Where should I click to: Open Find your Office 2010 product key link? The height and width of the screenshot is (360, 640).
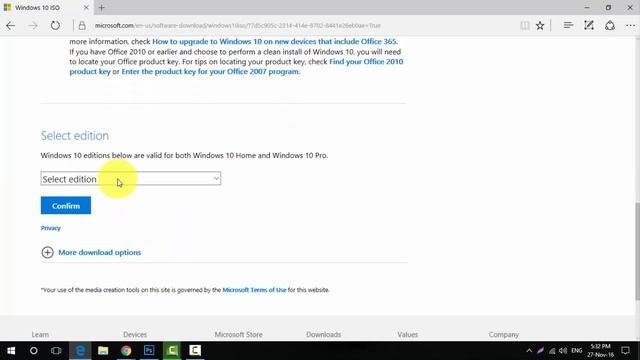[x=236, y=67]
